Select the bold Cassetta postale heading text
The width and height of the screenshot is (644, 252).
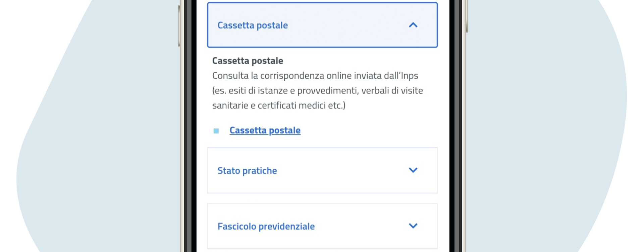(x=248, y=61)
